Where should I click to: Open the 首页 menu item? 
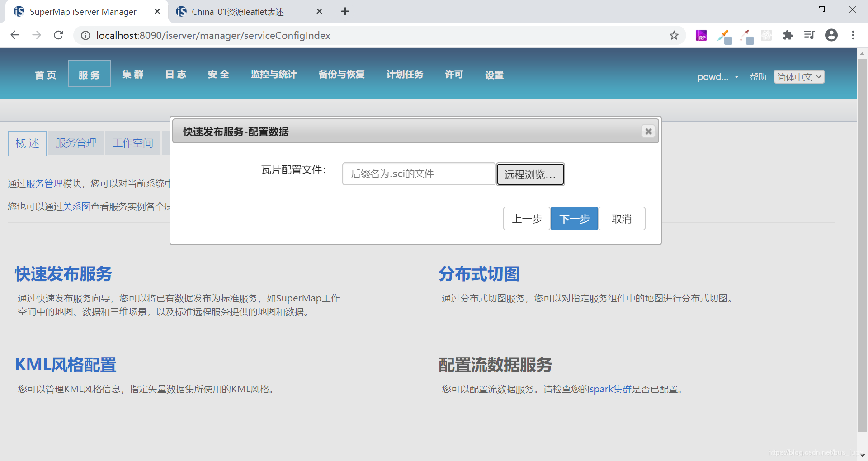click(46, 75)
